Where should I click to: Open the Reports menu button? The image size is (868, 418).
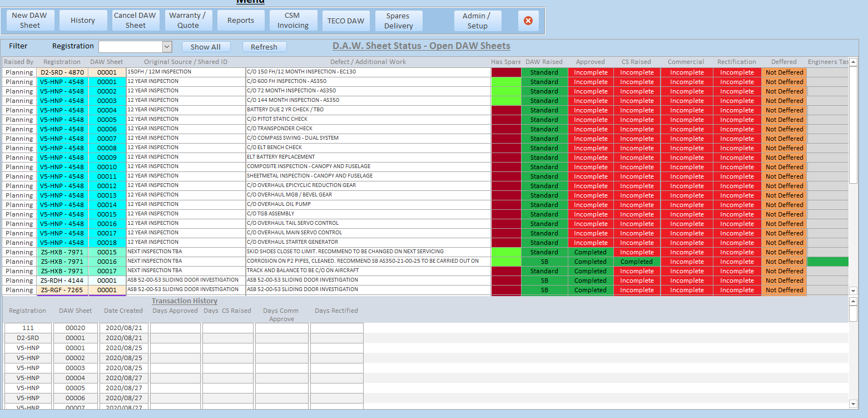241,21
